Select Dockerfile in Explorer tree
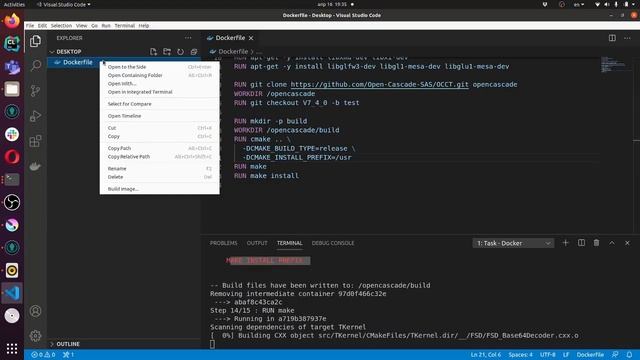Image resolution: width=640 pixels, height=360 pixels. tap(124, 62)
